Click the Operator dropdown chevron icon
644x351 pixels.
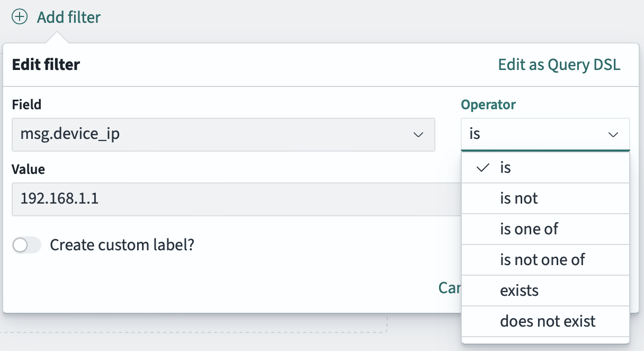[x=613, y=135]
